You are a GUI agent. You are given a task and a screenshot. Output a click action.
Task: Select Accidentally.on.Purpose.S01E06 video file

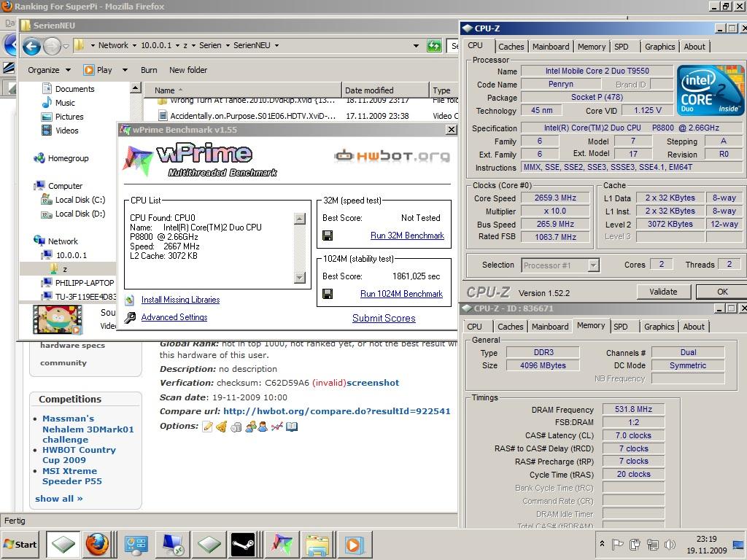tap(252, 116)
